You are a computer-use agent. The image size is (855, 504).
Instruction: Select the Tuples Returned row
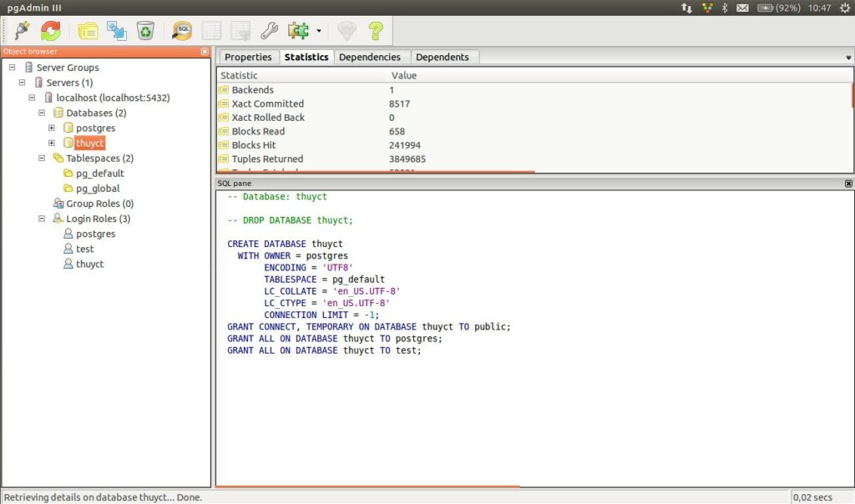[534, 159]
